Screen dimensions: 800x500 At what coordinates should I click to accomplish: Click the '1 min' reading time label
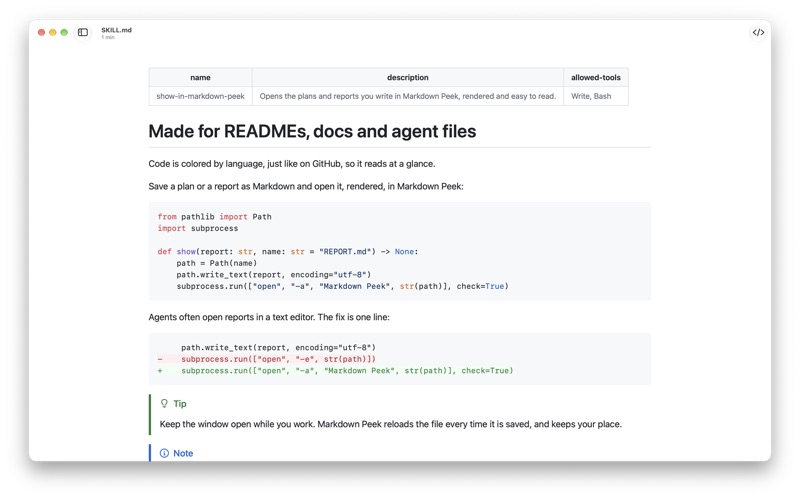108,37
